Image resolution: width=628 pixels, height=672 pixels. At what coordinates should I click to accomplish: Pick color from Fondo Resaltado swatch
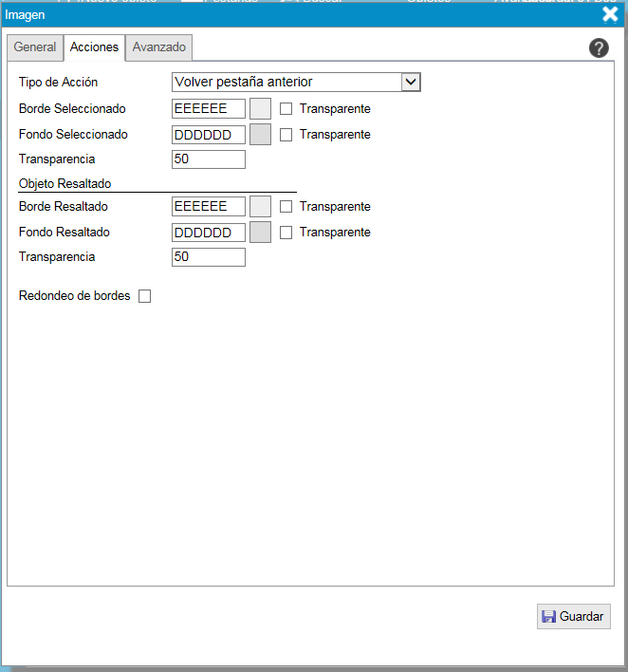[260, 233]
